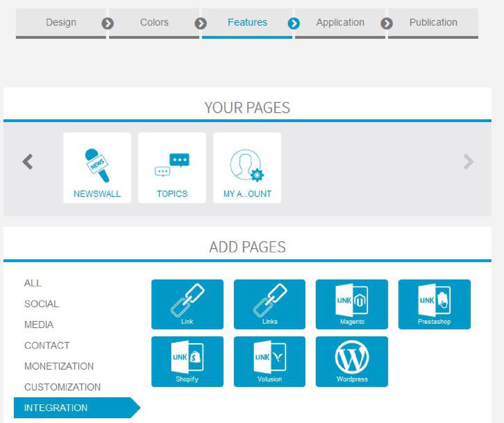Open the Application step
The image size is (504, 423).
pyautogui.click(x=340, y=22)
